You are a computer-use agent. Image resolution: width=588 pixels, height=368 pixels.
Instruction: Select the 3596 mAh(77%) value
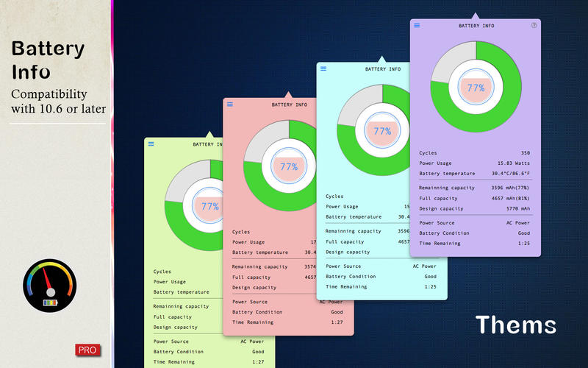[511, 188]
